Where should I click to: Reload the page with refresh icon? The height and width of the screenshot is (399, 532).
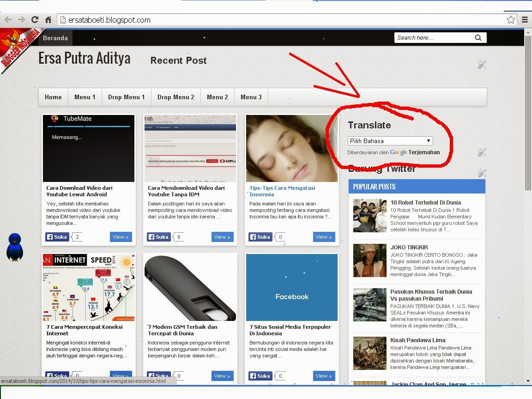(35, 20)
